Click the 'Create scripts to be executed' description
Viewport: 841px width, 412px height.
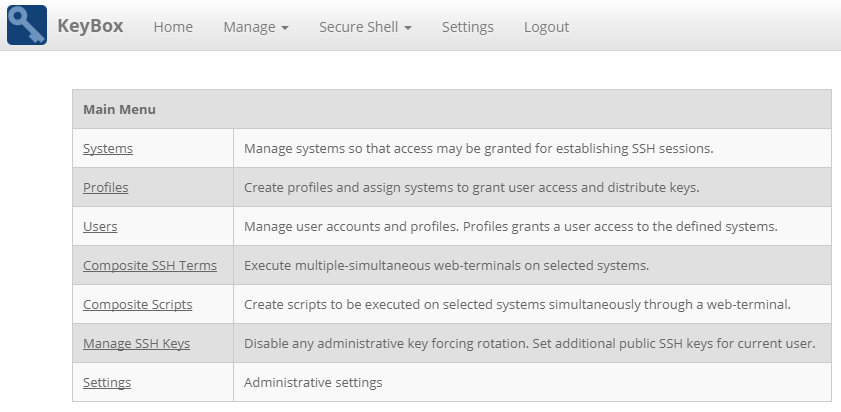[518, 304]
